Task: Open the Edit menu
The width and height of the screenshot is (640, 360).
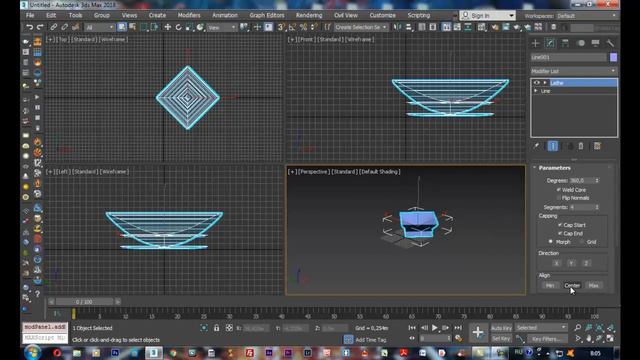Action: tap(51, 15)
